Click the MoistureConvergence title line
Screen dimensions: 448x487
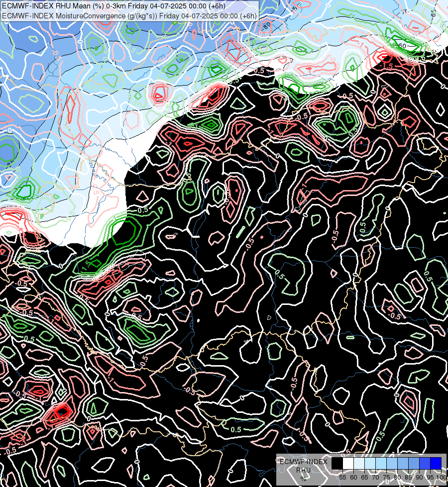[x=129, y=16]
